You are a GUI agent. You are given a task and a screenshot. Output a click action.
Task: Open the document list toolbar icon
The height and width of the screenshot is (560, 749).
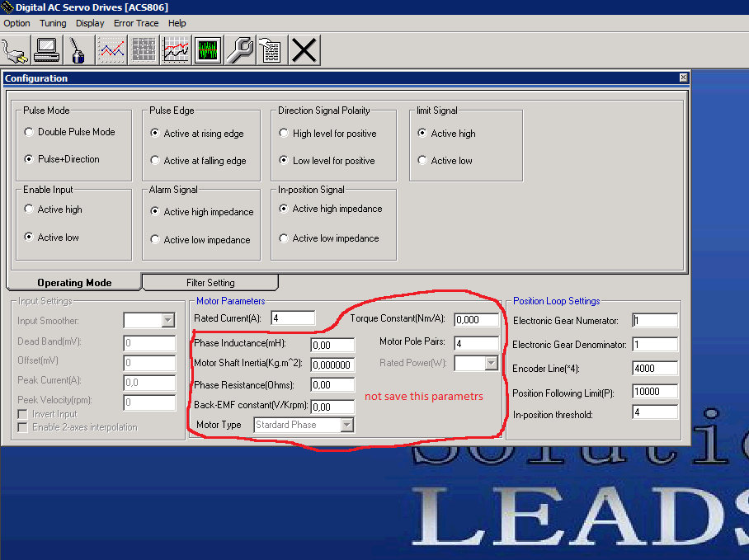271,50
